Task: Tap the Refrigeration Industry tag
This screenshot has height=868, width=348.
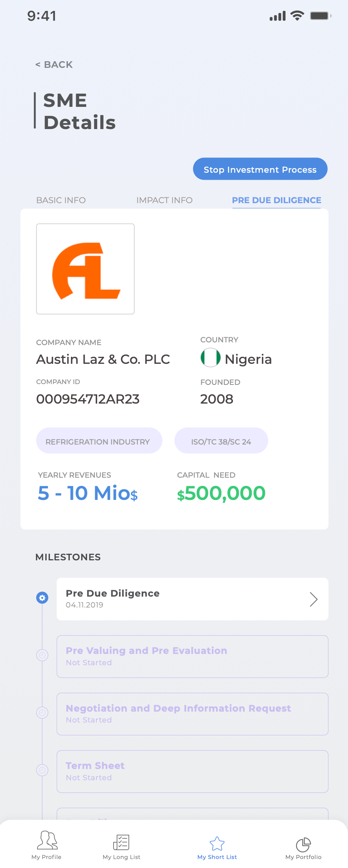Action: click(99, 441)
